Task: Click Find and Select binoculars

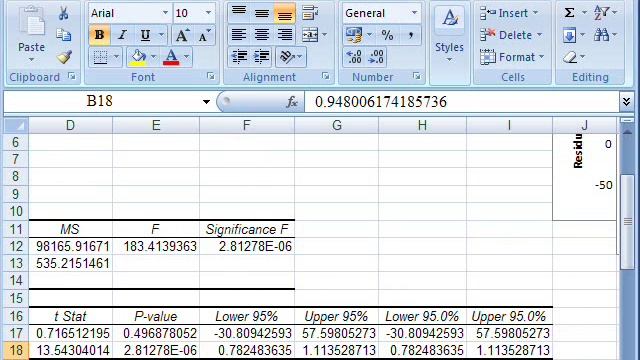Action: tap(602, 35)
